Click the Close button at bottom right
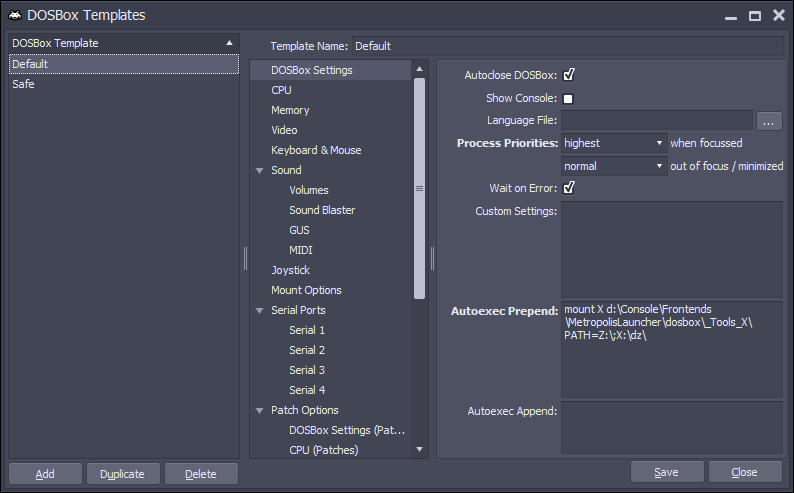Screen dimensions: 794x493 point(745,472)
